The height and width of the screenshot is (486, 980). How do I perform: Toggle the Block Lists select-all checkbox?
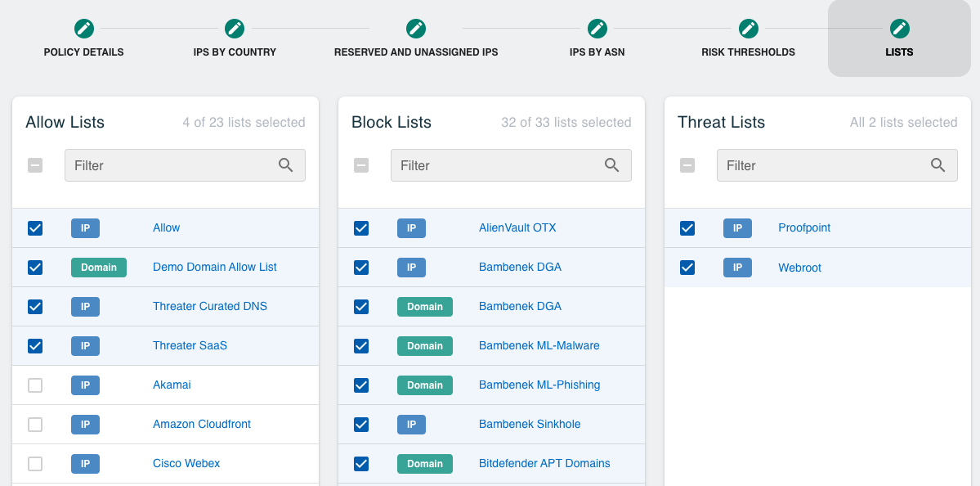pyautogui.click(x=361, y=165)
